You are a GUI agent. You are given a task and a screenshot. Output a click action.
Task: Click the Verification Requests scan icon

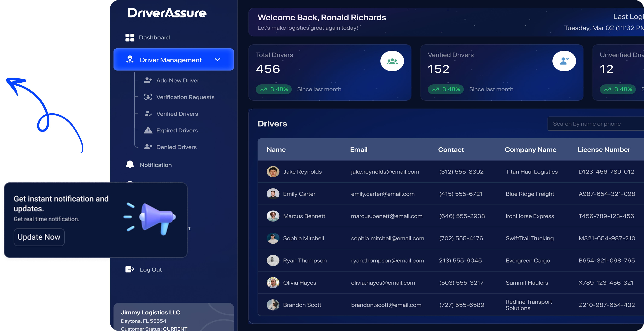(x=148, y=97)
